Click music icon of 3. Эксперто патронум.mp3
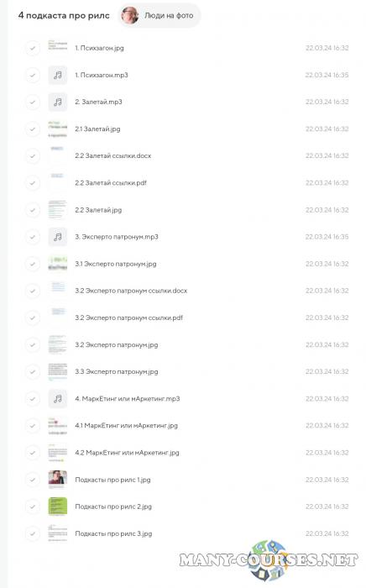This screenshot has width=366, height=588. pos(58,237)
